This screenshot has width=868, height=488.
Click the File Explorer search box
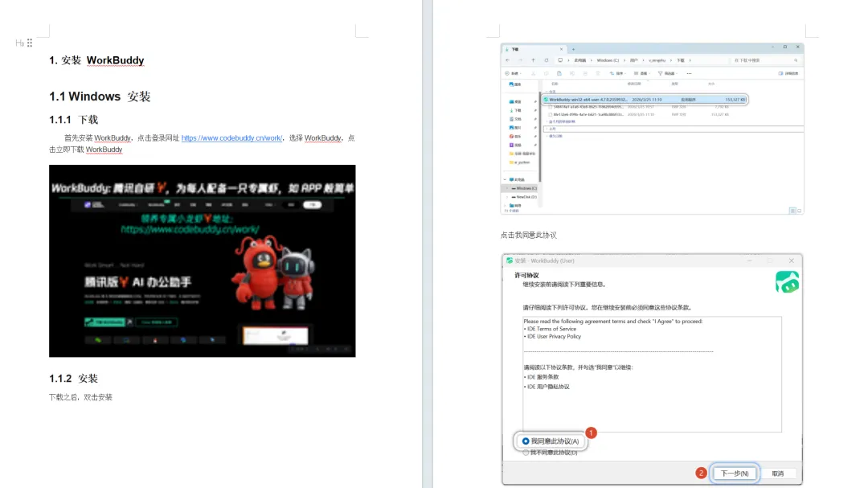pos(764,60)
